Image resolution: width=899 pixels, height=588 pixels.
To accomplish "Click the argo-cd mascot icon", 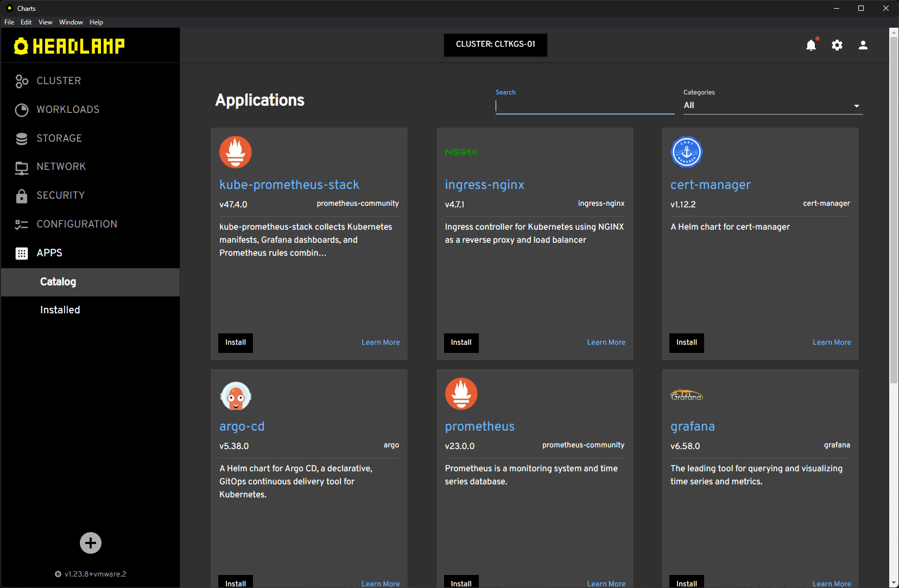I will (236, 396).
